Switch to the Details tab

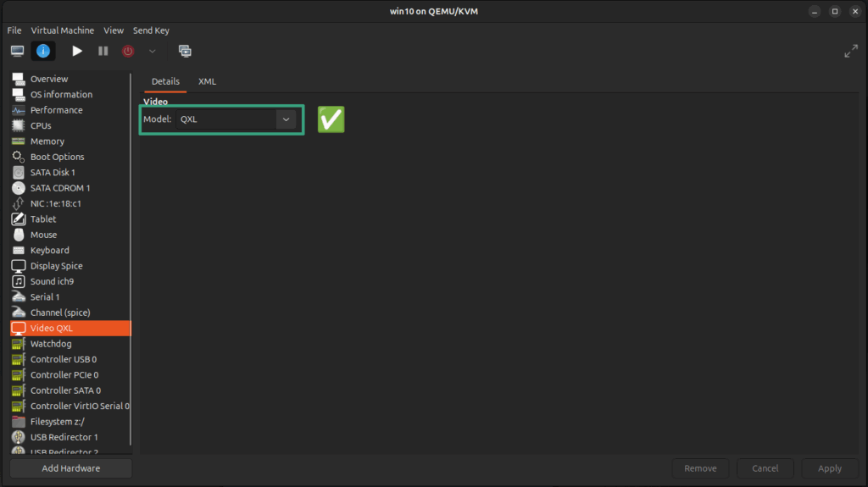(165, 81)
